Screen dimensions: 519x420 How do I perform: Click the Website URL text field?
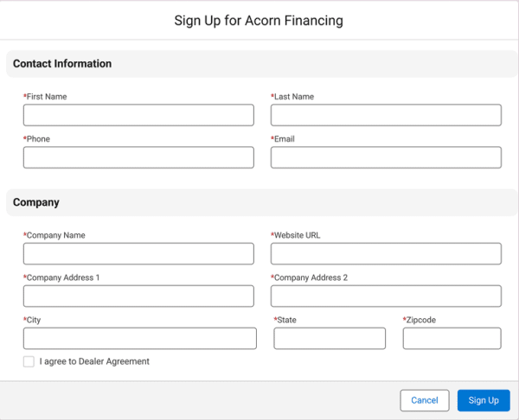click(x=386, y=253)
